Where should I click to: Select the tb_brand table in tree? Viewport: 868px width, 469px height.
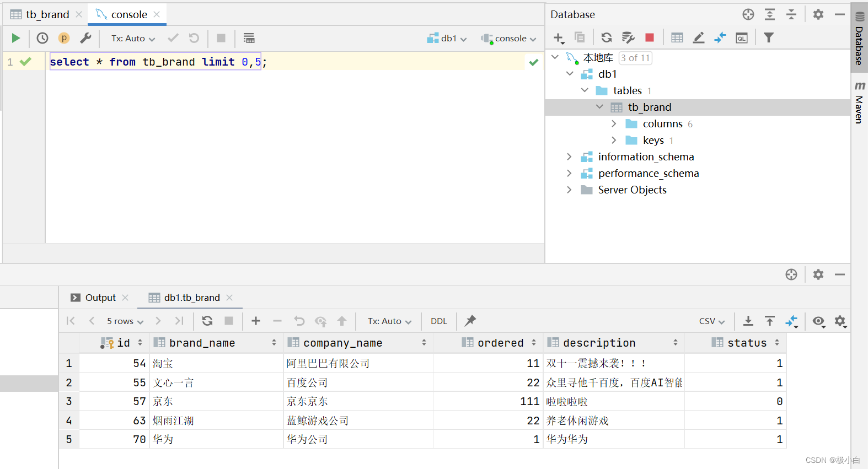point(649,107)
